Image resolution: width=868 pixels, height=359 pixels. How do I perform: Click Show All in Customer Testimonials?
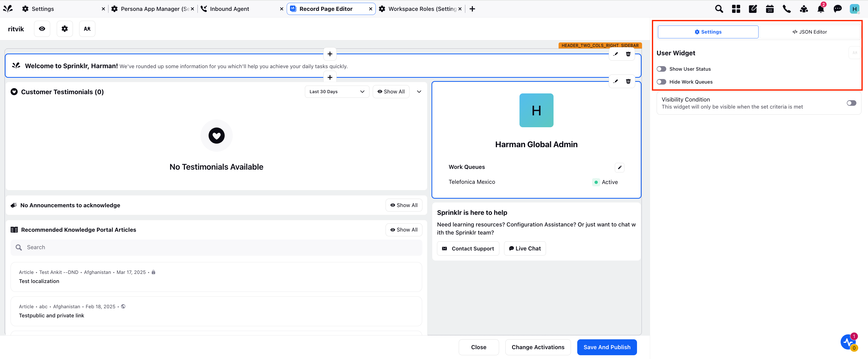[x=391, y=91]
